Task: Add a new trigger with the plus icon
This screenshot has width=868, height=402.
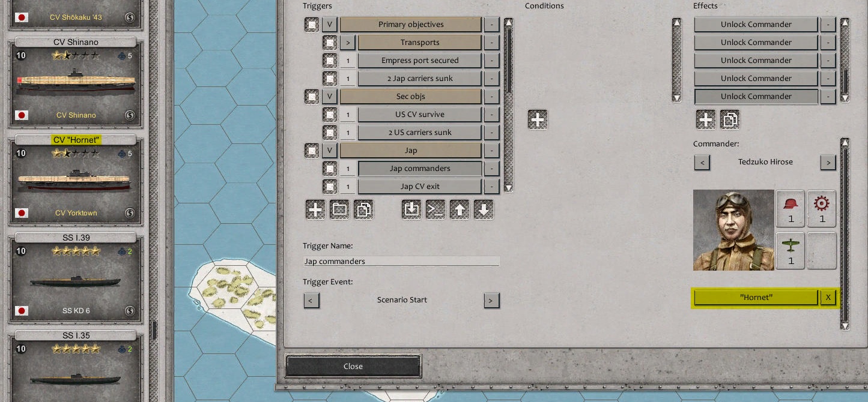Action: (315, 209)
